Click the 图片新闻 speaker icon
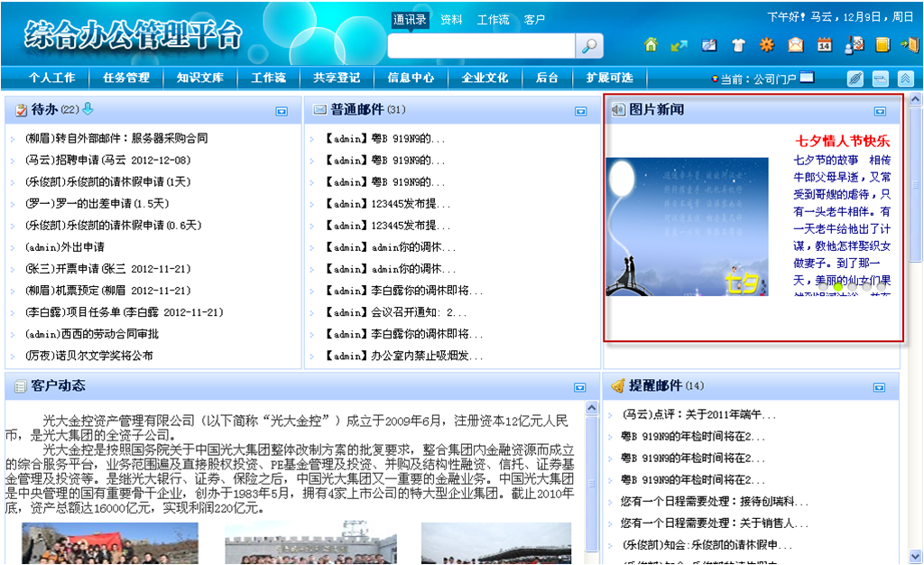Viewport: 924px width, 565px height. [x=618, y=109]
